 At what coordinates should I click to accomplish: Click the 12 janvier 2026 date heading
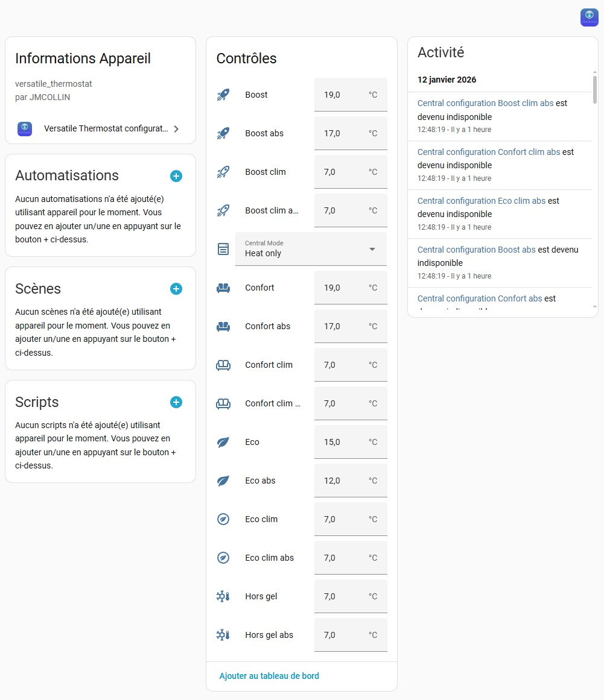(447, 80)
